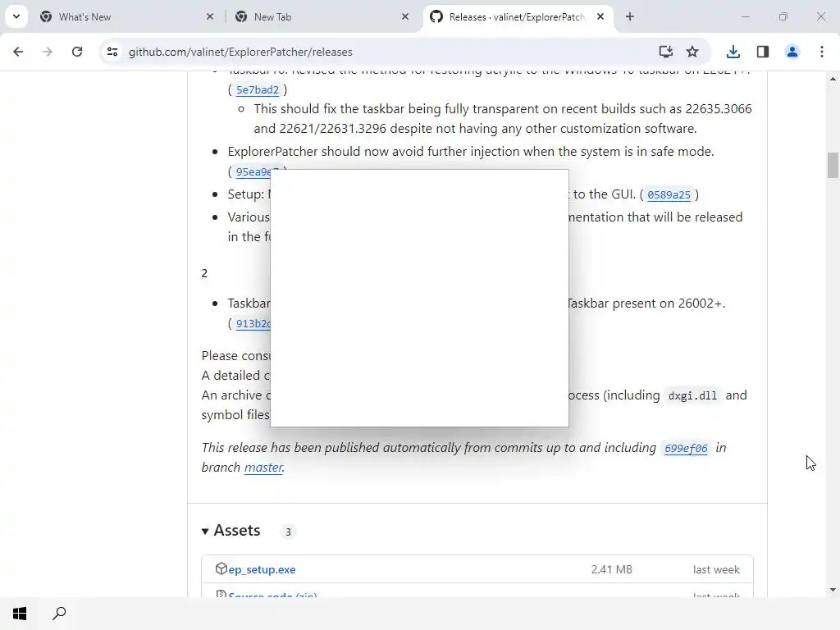The width and height of the screenshot is (840, 630).
Task: Open commit link 5e7bad2
Action: (x=258, y=90)
